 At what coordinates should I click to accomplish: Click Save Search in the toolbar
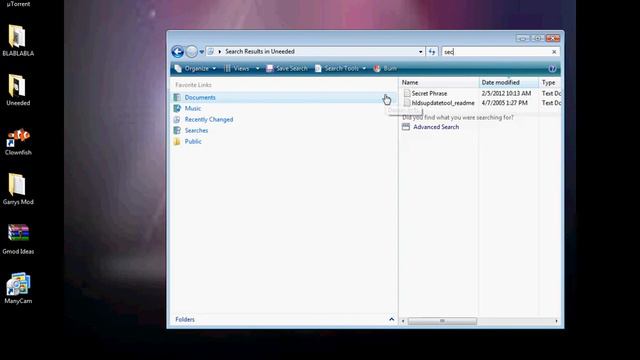tap(287, 69)
